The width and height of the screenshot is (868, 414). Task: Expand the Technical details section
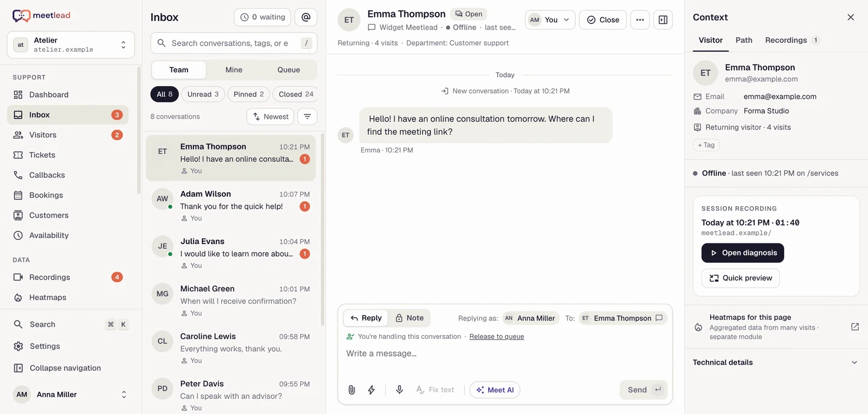(776, 363)
